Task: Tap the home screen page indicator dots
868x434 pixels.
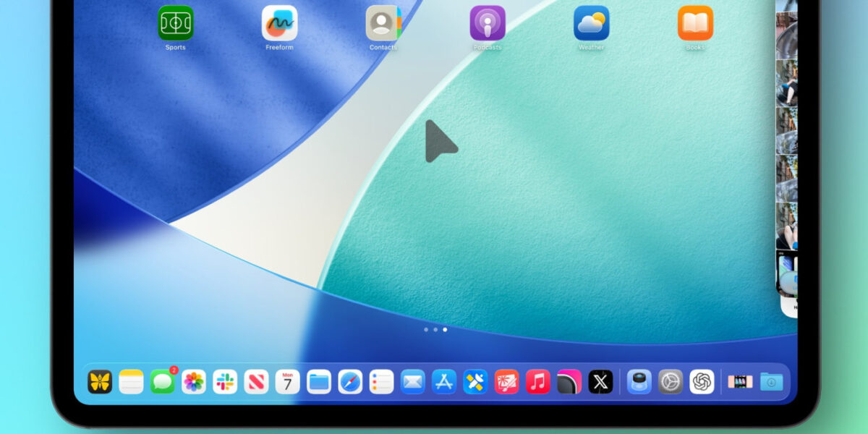Action: [x=435, y=330]
